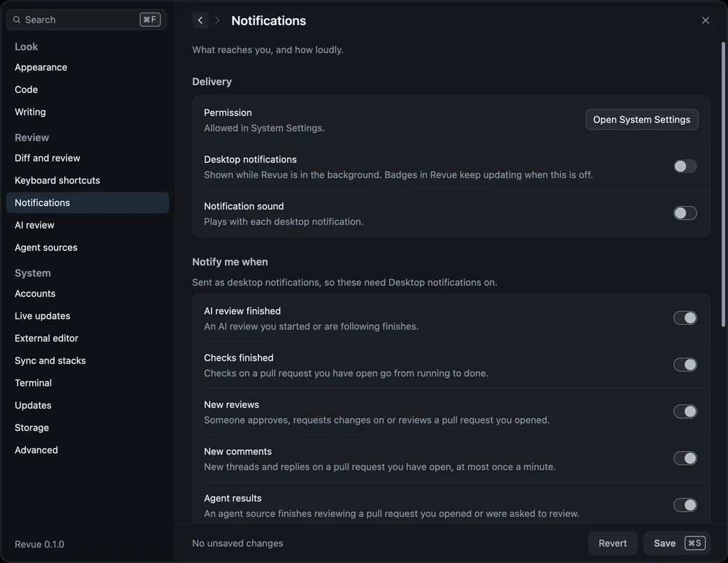This screenshot has height=563, width=728.
Task: Go to Diff and review settings
Action: tap(87, 158)
